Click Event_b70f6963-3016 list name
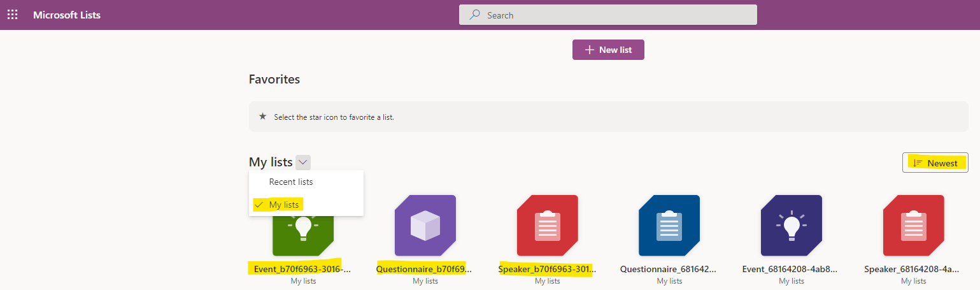 pyautogui.click(x=302, y=269)
